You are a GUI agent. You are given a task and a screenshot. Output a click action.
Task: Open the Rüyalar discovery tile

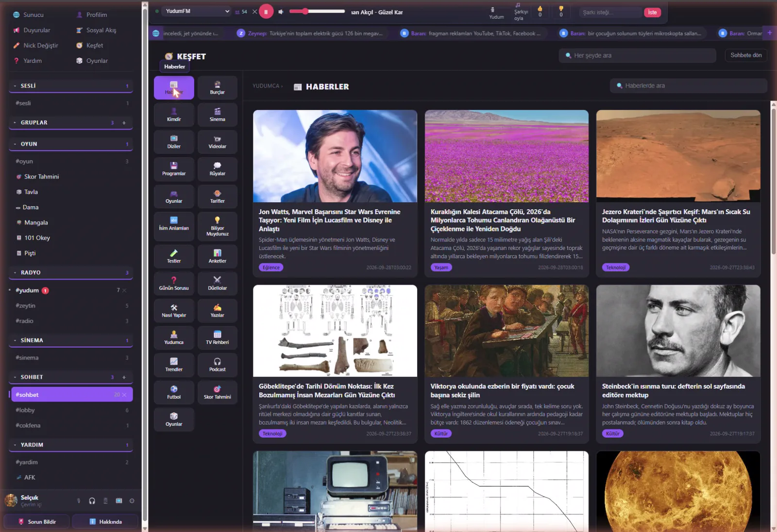tap(217, 169)
